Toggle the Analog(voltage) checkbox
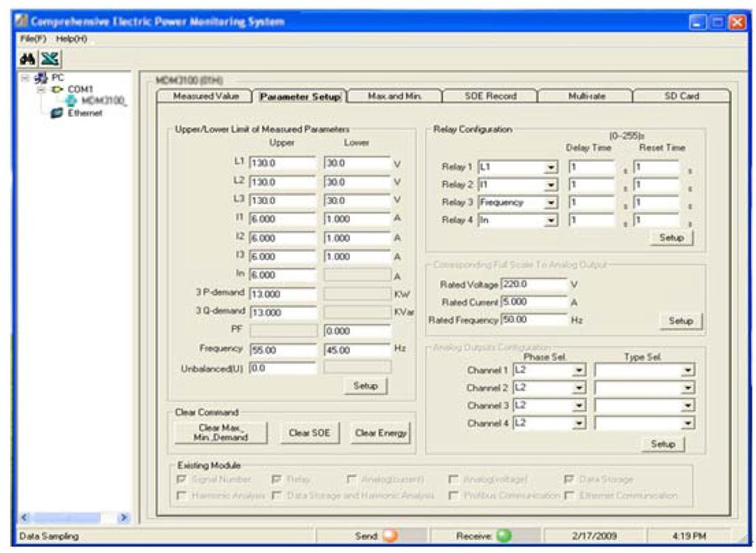This screenshot has width=756, height=553. tap(453, 479)
